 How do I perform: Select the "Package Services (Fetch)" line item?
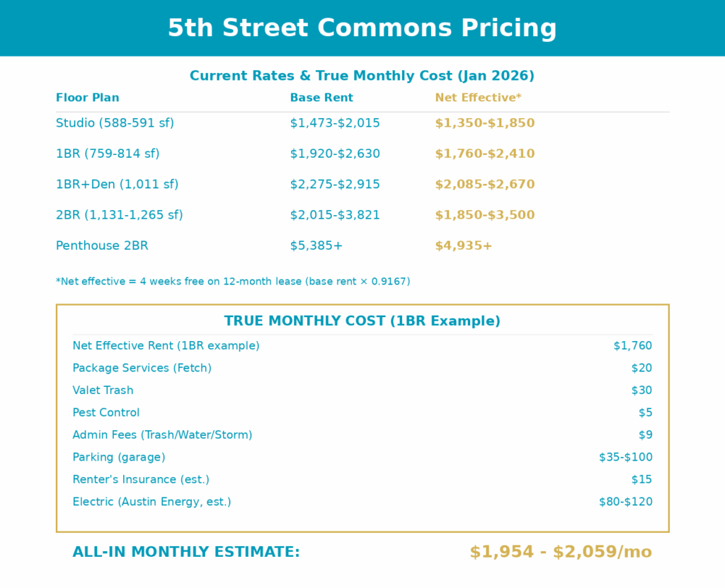[x=142, y=368]
